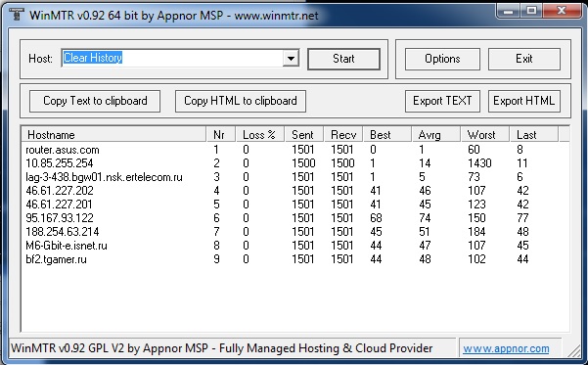The image size is (588, 365).
Task: Click the Hostname column header
Action: click(113, 135)
